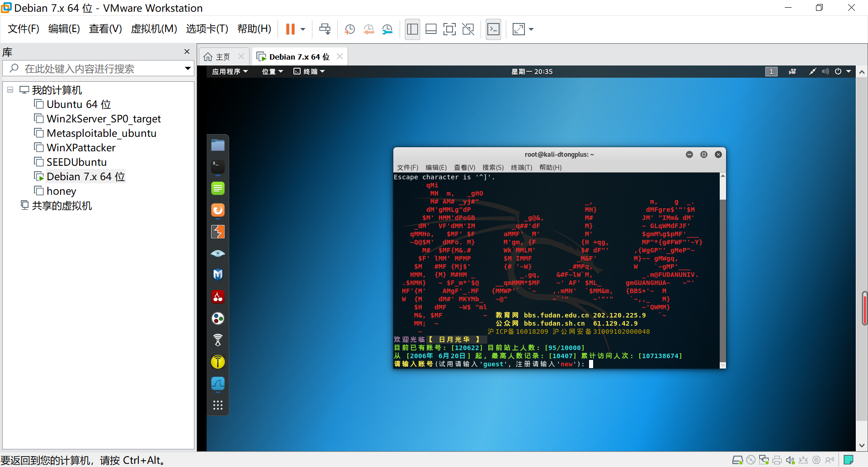Launch the terminal from the Kali dock

(x=218, y=167)
